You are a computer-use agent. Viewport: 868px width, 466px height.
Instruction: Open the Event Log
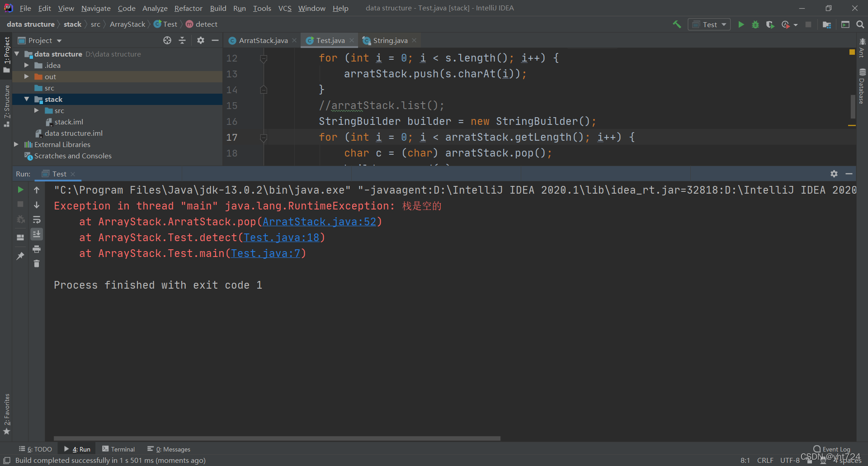pyautogui.click(x=832, y=449)
